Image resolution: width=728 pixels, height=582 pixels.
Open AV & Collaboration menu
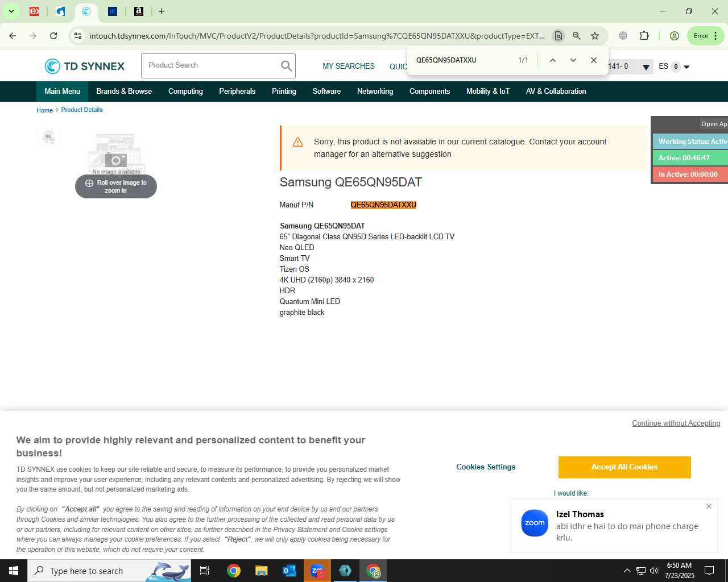(556, 91)
